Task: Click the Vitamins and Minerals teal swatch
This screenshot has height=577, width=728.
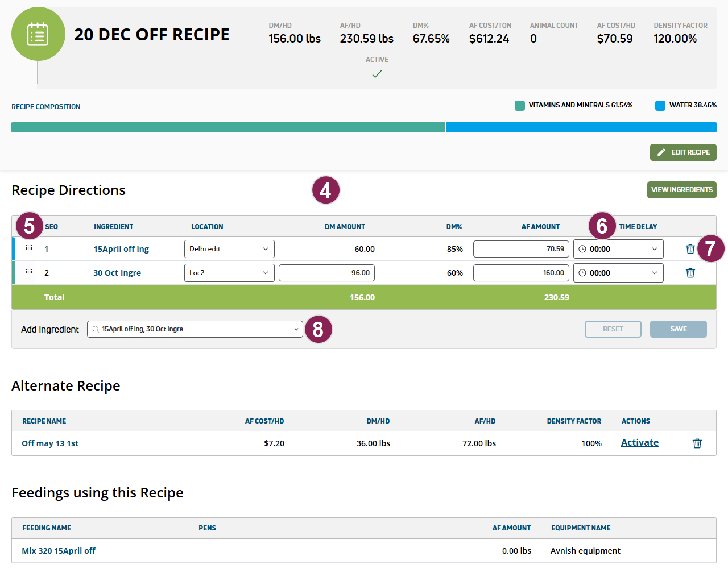Action: point(519,106)
